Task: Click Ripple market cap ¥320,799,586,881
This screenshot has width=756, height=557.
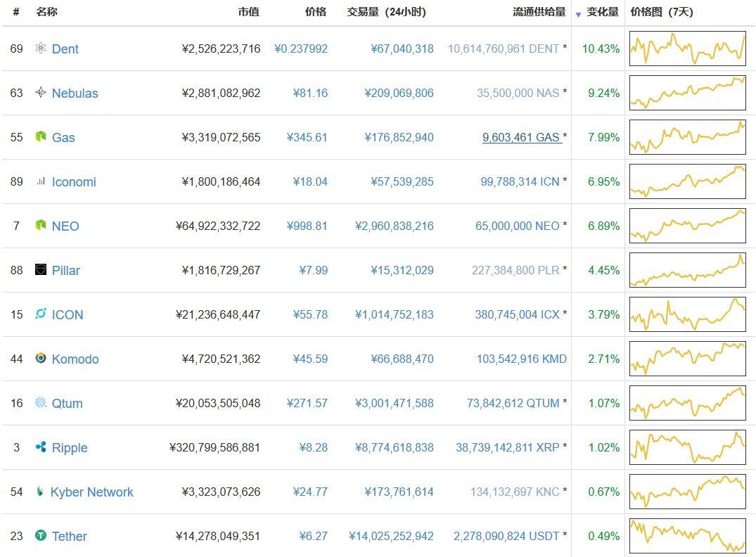Action: [214, 448]
